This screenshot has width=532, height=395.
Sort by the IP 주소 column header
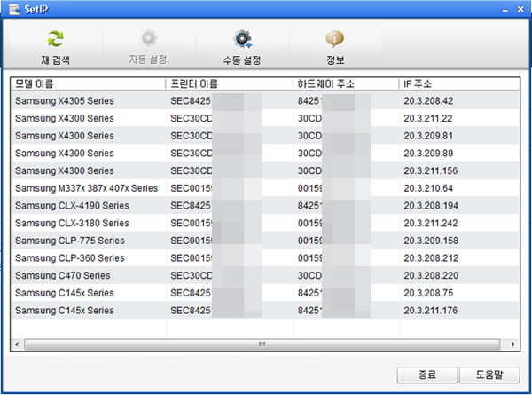459,84
